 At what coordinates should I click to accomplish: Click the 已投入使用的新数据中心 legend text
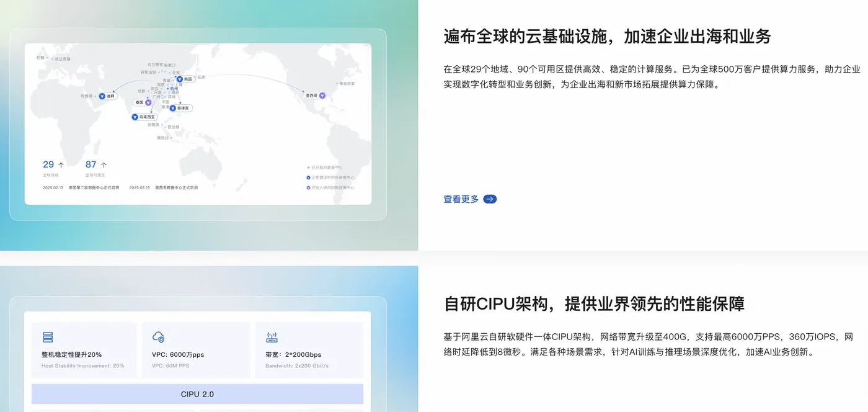[x=332, y=187]
